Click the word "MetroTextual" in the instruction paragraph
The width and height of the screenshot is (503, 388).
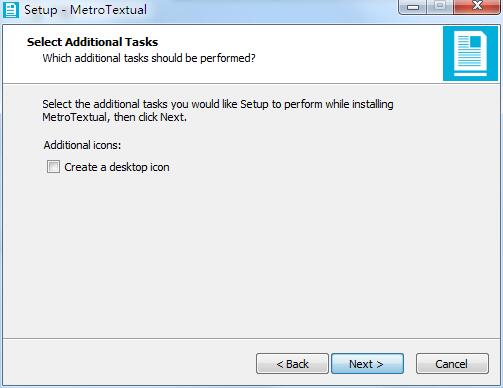point(75,117)
